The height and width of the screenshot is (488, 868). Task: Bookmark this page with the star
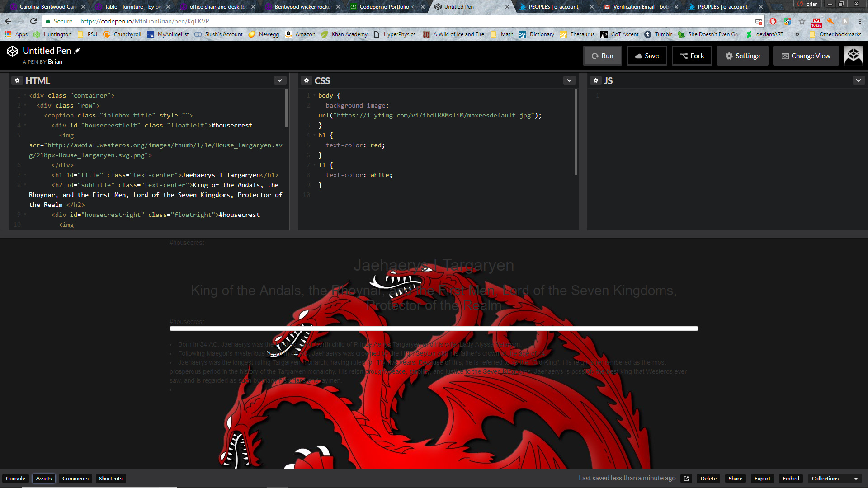tap(802, 21)
